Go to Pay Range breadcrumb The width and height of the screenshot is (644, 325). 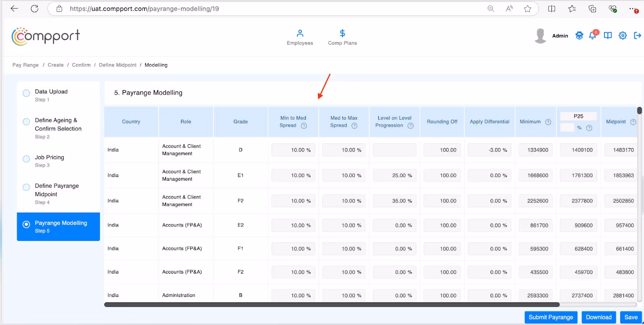25,65
